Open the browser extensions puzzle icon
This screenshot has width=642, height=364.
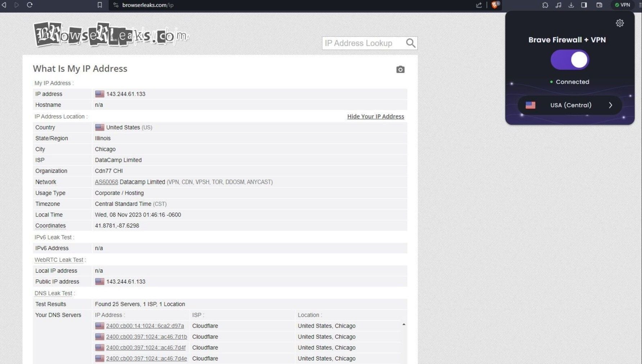[545, 5]
